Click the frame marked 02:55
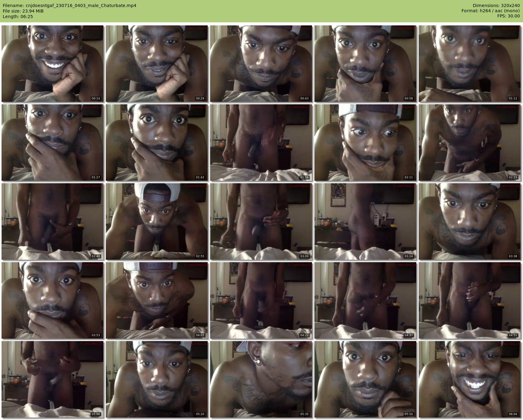Viewport: 523px width, 420px height. [157, 221]
